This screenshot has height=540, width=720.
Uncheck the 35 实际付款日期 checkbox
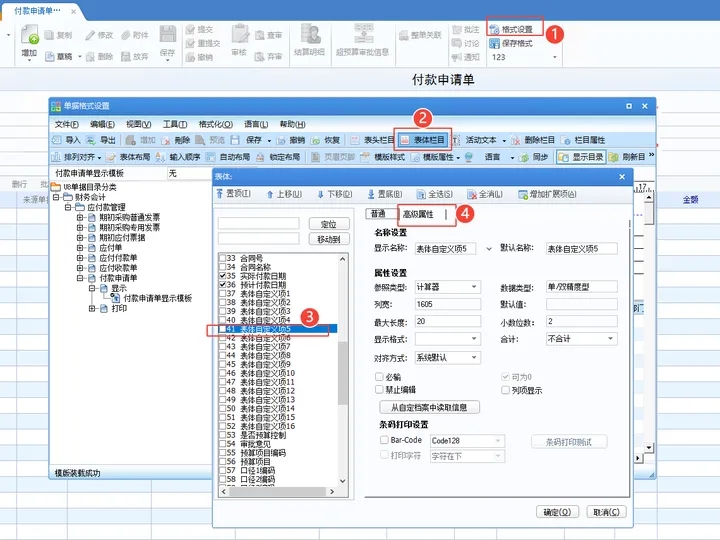coord(222,276)
